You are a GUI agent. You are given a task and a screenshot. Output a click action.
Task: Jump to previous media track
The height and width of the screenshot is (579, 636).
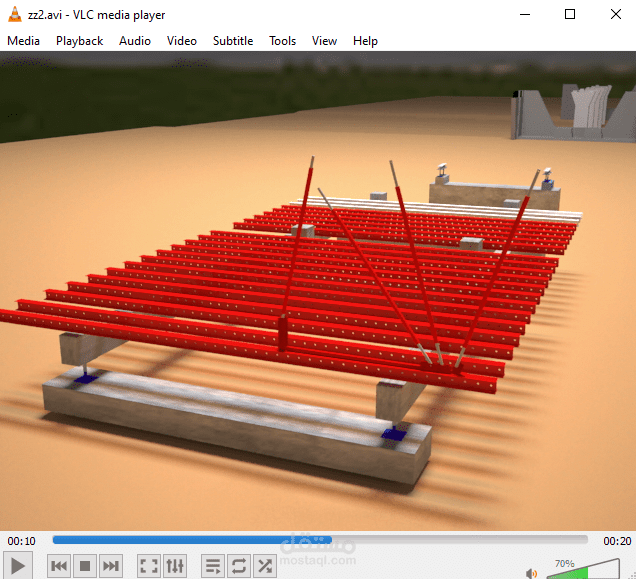coord(59,566)
